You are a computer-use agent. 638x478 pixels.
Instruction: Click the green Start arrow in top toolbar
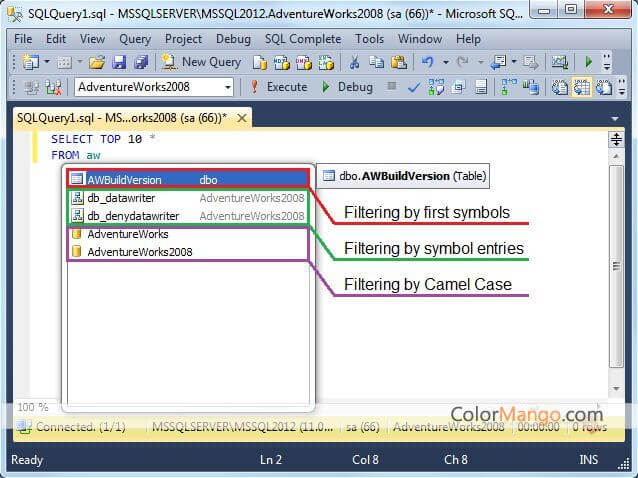[x=588, y=62]
